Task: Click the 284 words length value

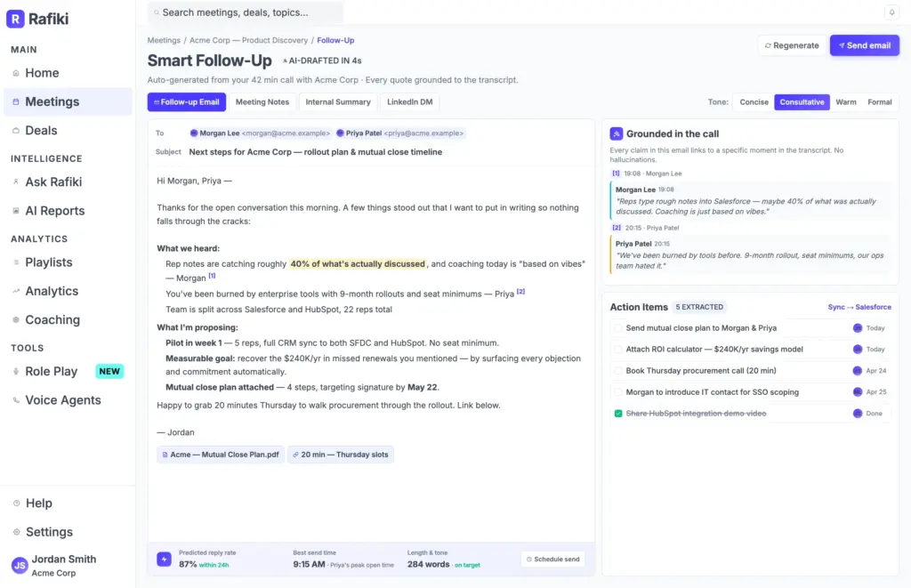Action: 428,564
